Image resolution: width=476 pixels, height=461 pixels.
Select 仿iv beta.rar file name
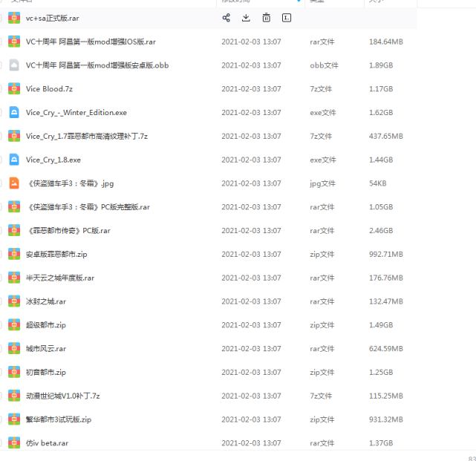click(x=47, y=443)
